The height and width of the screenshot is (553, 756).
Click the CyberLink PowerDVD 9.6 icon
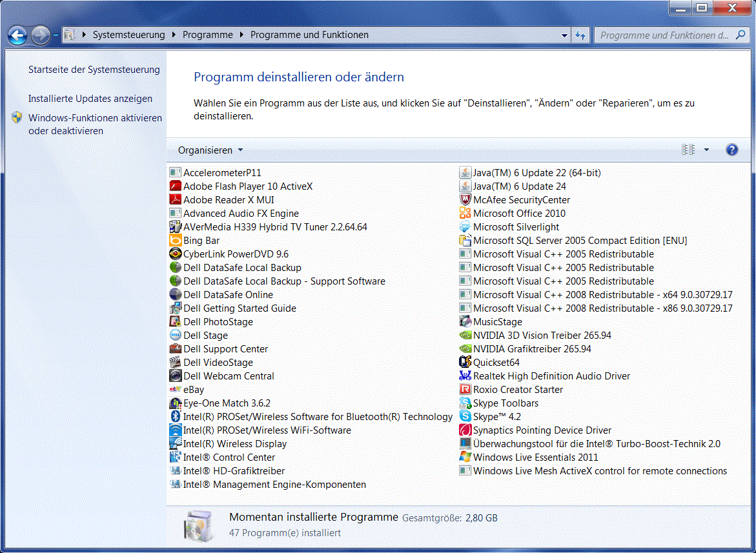176,254
